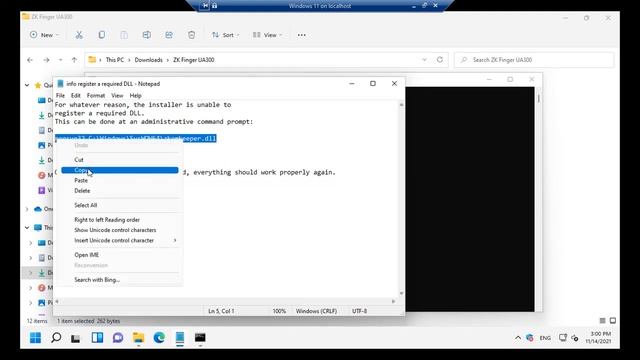Screen dimensions: 640x360
Task: Click the Rename icon in Explorer toolbar
Action: tap(147, 35)
